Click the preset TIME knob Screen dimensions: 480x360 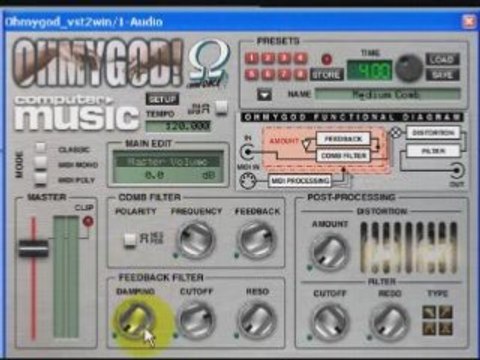pos(409,68)
